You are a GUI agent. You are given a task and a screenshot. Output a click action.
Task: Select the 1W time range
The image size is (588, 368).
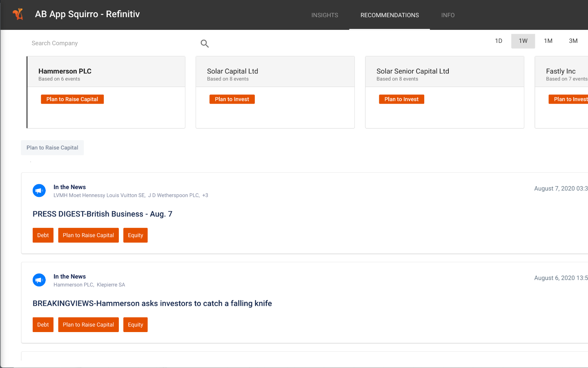coord(523,41)
